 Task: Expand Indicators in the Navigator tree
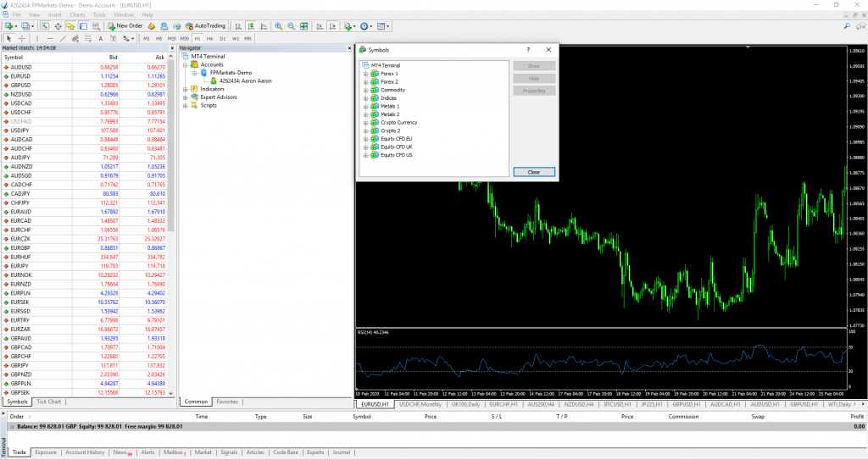coord(186,89)
